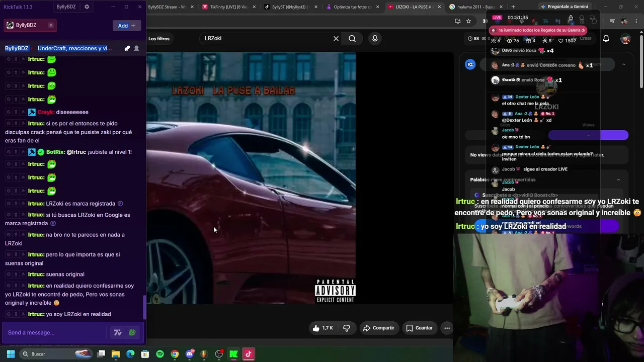Open more actions menu below video

[447, 328]
